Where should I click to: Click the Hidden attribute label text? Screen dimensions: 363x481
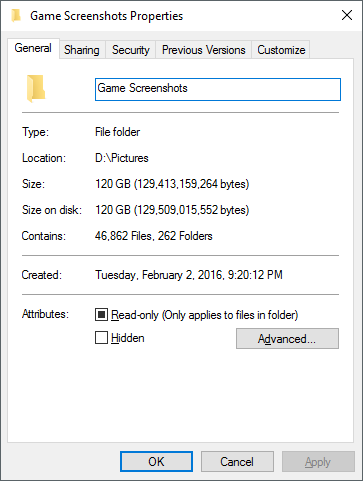128,338
